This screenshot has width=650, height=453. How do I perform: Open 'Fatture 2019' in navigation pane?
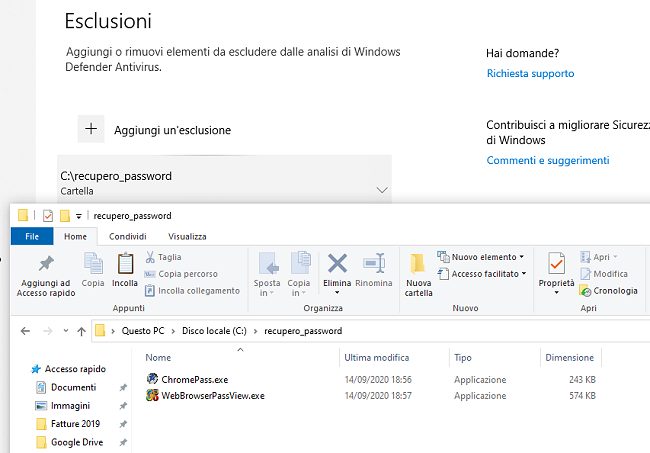click(75, 424)
